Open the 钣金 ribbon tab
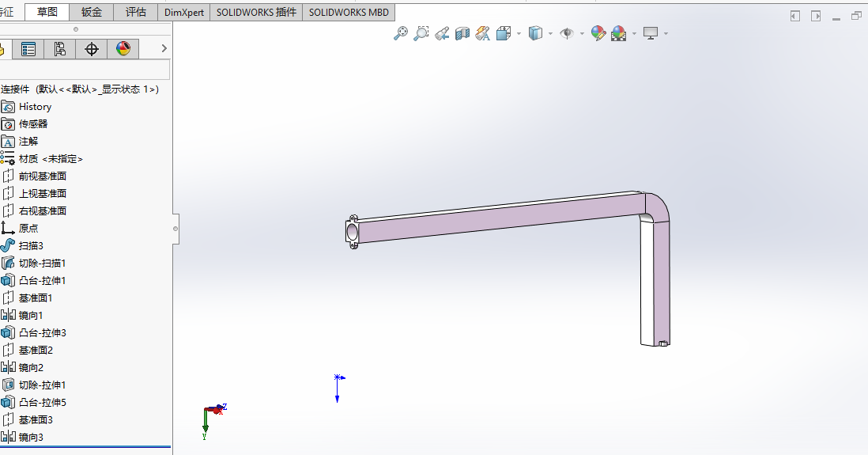This screenshot has width=868, height=455. (92, 12)
